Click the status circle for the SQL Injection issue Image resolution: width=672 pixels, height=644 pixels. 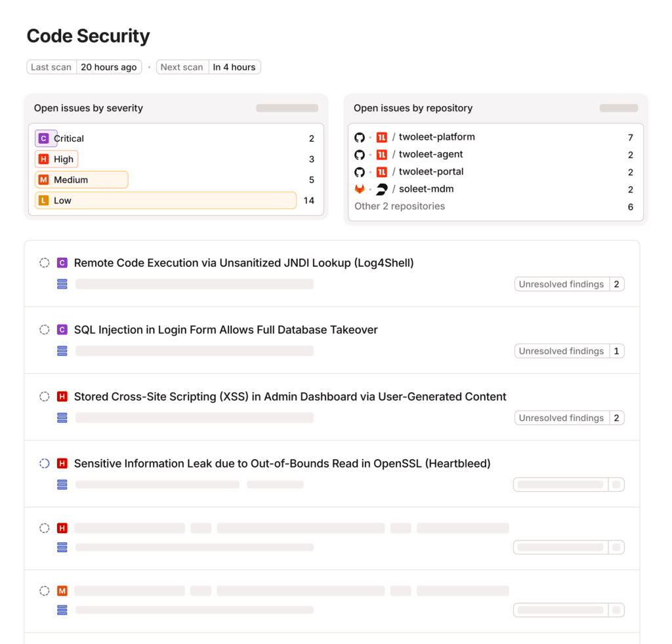[45, 330]
